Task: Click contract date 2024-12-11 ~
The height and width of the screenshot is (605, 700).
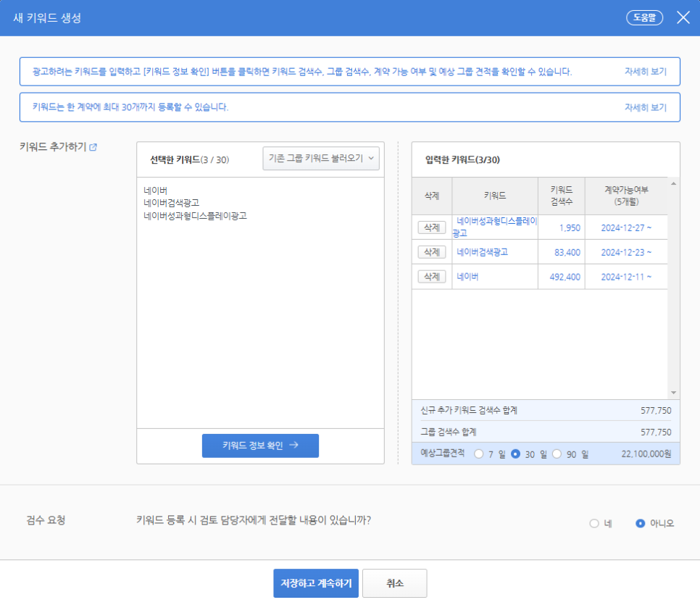Action: (626, 277)
